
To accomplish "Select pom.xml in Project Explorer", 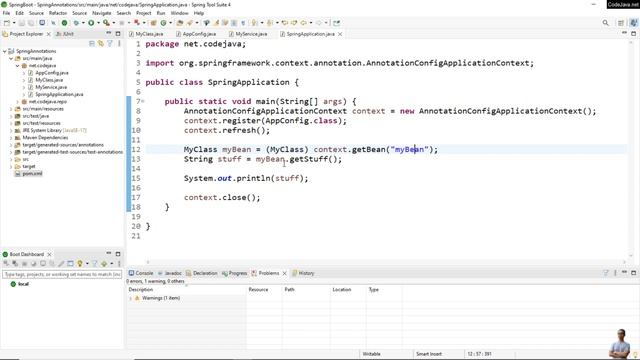I will click(x=32, y=173).
